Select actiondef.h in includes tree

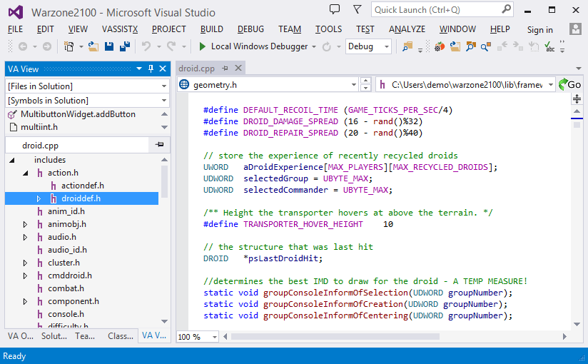(x=83, y=186)
